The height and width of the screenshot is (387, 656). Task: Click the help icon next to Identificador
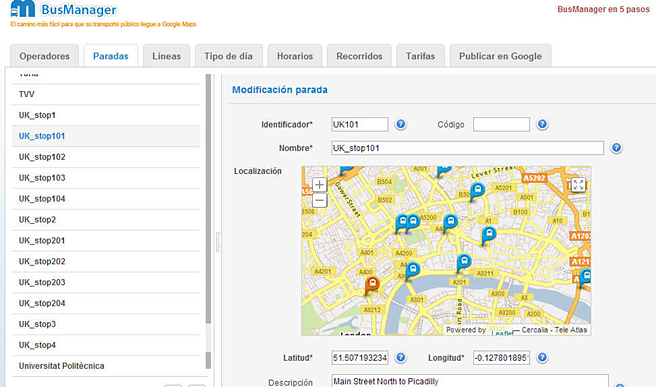coord(400,124)
